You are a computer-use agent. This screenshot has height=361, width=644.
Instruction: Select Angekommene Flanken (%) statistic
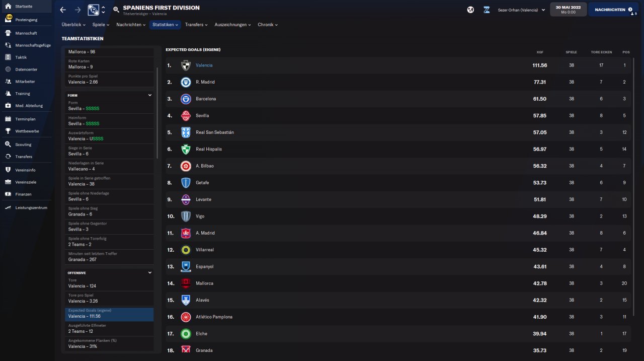109,344
